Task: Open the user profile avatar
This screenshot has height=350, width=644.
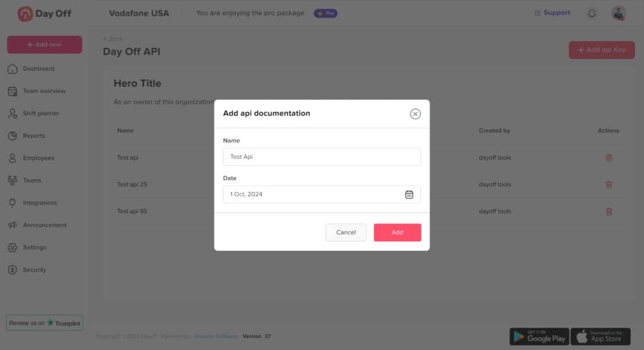Action: pos(619,13)
